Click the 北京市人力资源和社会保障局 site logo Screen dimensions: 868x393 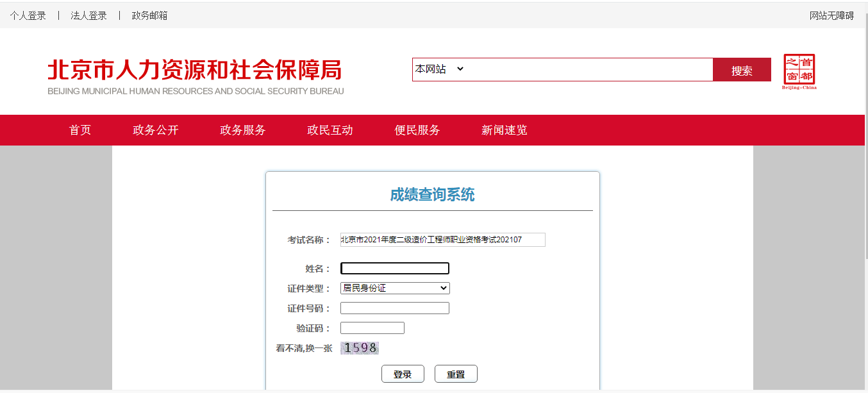pos(196,77)
